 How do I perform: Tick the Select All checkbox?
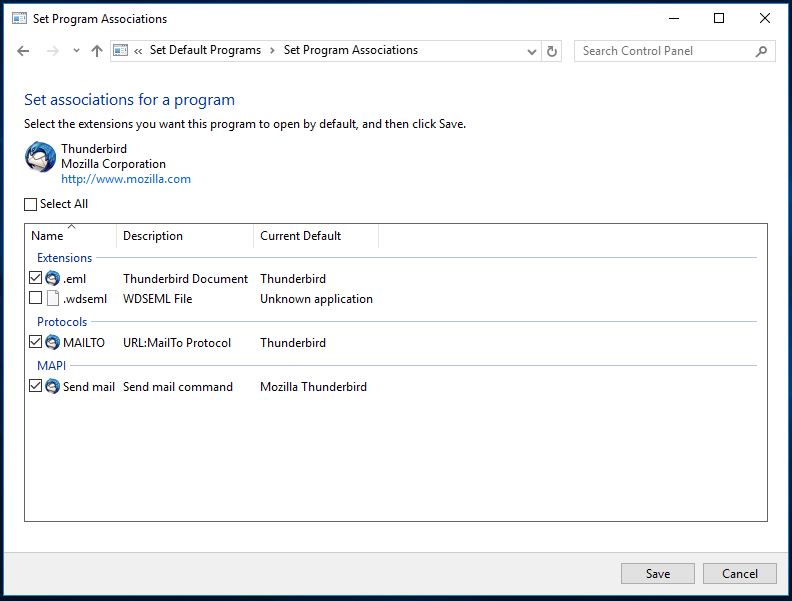point(31,204)
